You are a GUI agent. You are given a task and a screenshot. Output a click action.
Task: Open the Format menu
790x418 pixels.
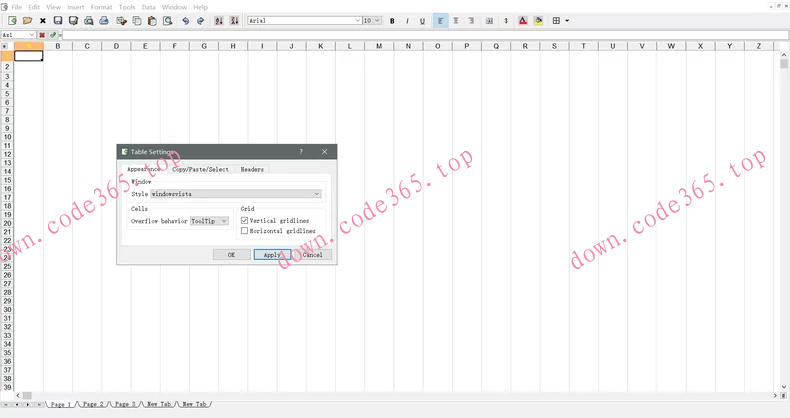coord(101,7)
